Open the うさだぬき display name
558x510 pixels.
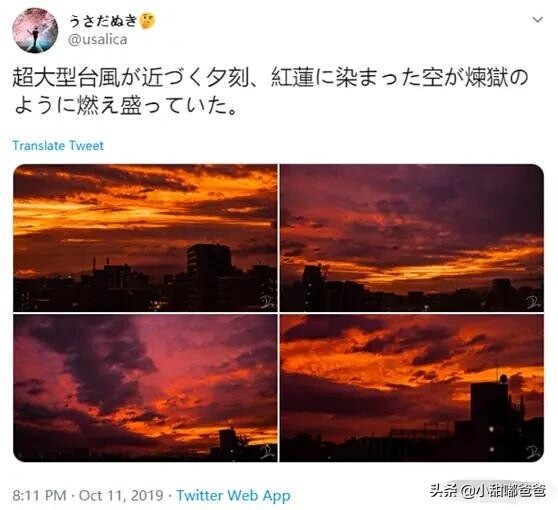(x=103, y=21)
